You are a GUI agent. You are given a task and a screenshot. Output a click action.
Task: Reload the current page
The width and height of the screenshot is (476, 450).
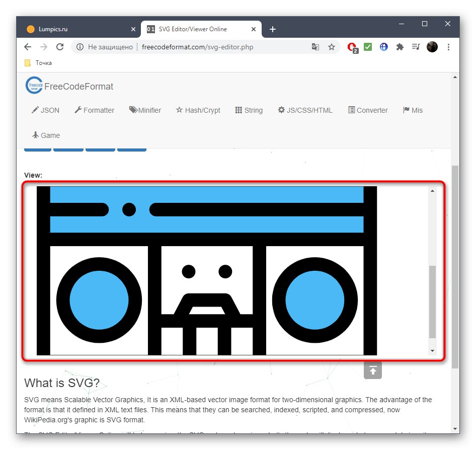[60, 46]
